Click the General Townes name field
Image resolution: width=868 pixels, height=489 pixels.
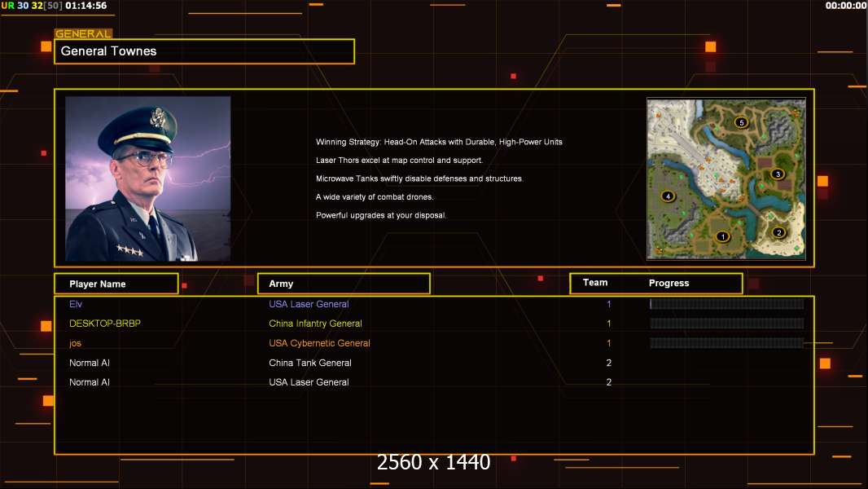click(x=204, y=51)
